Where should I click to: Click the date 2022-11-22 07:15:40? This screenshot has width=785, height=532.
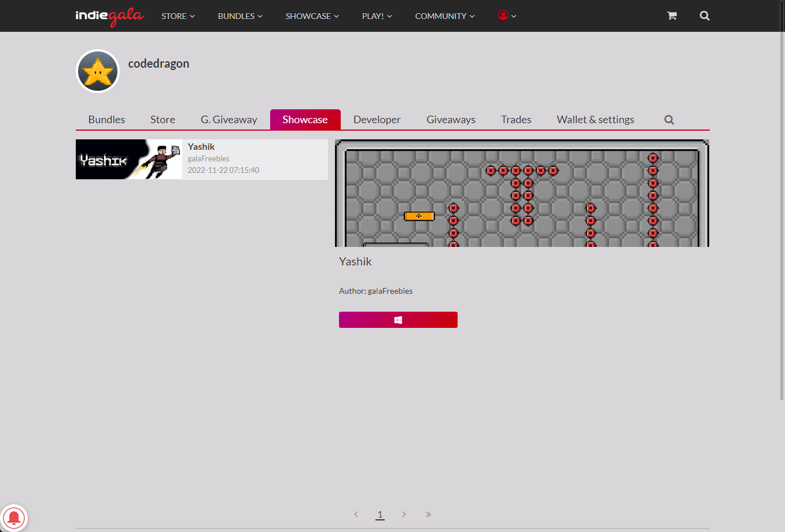coord(223,170)
